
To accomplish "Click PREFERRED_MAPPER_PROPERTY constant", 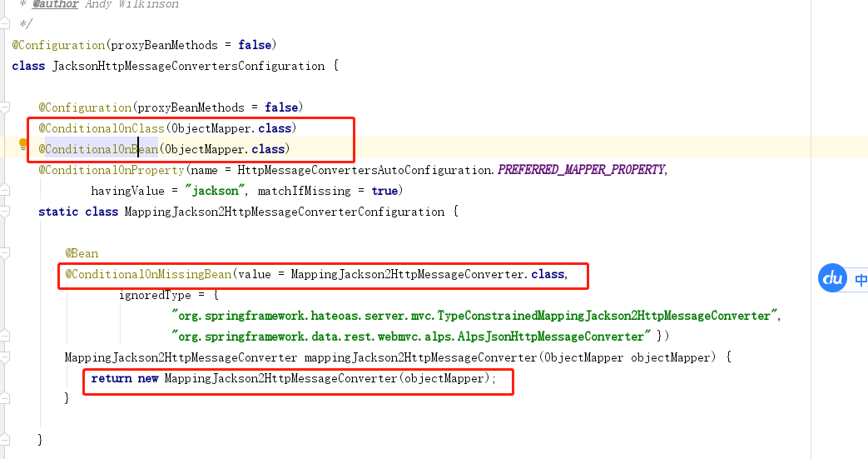I will point(581,170).
